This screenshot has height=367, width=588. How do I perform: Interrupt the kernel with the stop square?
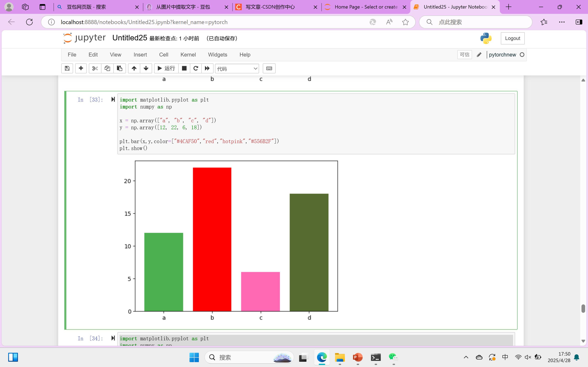click(x=184, y=69)
